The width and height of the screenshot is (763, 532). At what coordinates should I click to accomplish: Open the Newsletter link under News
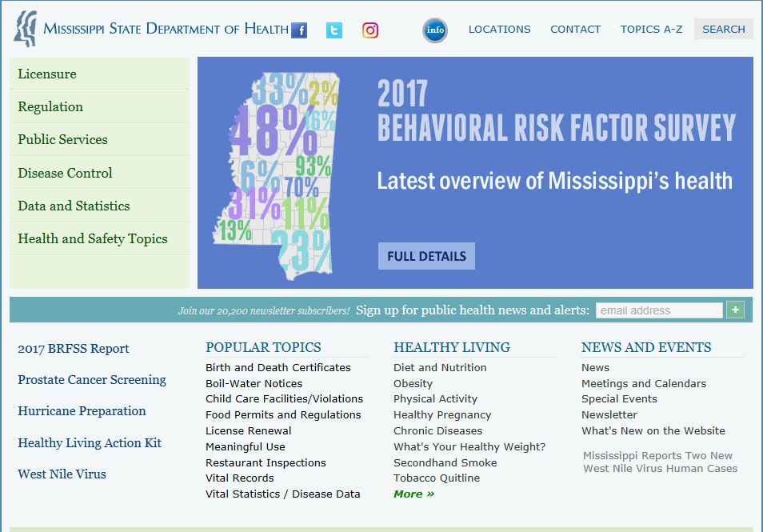[x=609, y=414]
